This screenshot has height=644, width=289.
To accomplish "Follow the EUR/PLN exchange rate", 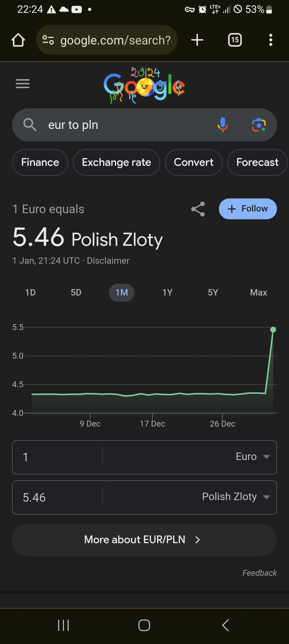I will 248,209.
